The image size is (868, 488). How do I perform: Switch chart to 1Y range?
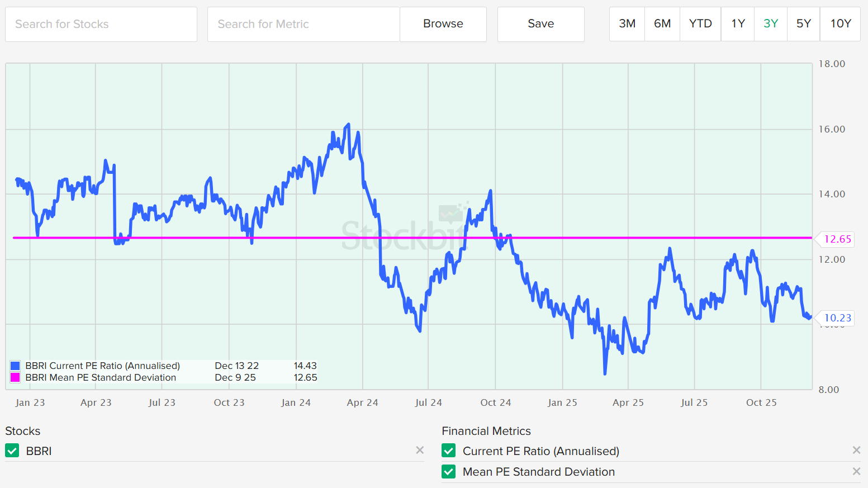tap(738, 23)
